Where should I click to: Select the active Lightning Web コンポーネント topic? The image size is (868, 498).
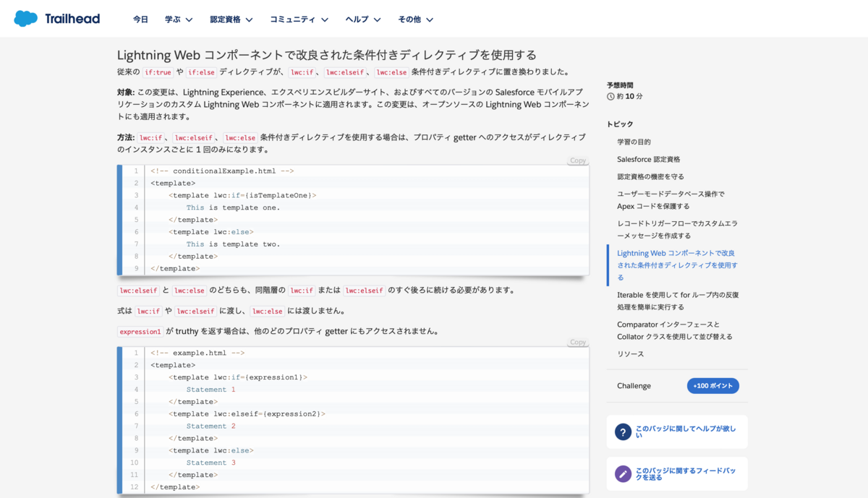coord(677,265)
